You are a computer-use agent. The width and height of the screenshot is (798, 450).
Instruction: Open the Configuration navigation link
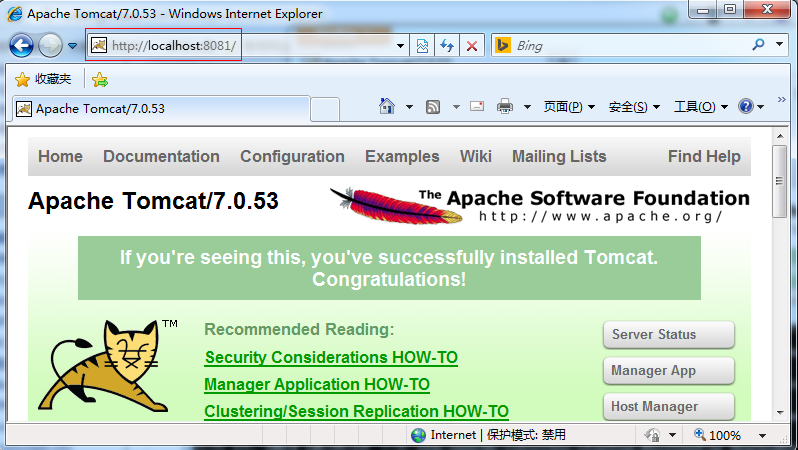292,156
